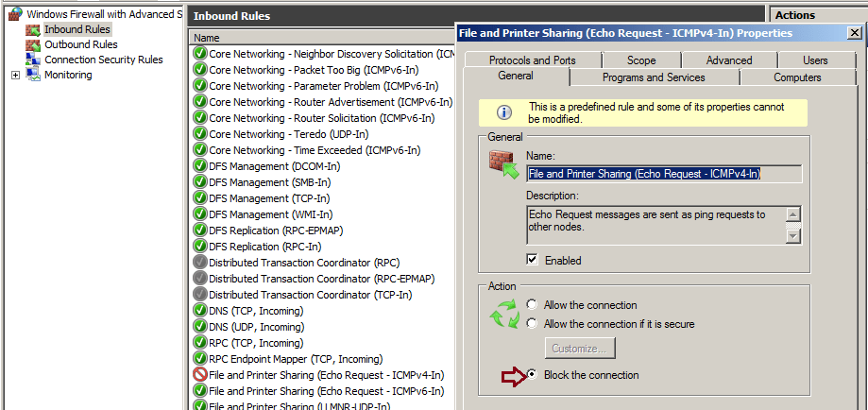Click the Connection Security Rules icon
This screenshot has width=868, height=410.
coord(33,60)
